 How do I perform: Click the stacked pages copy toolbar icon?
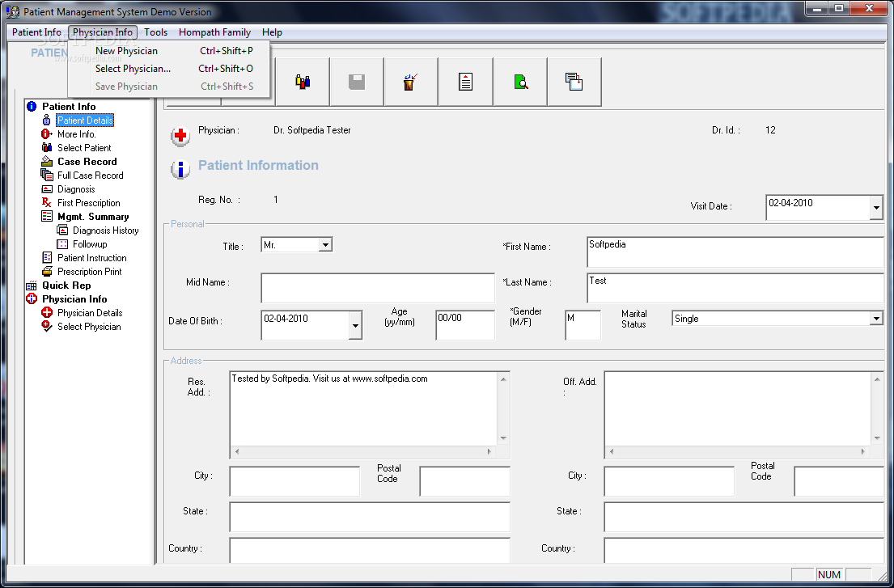(x=574, y=82)
